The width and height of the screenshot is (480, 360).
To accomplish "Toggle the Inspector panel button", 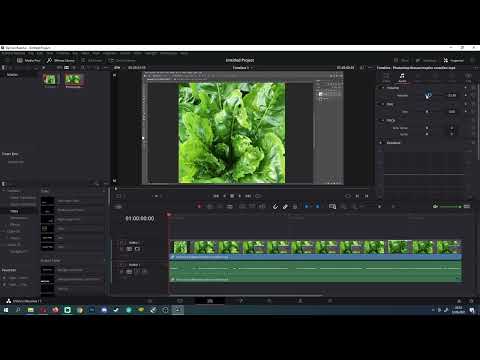I will point(454,60).
